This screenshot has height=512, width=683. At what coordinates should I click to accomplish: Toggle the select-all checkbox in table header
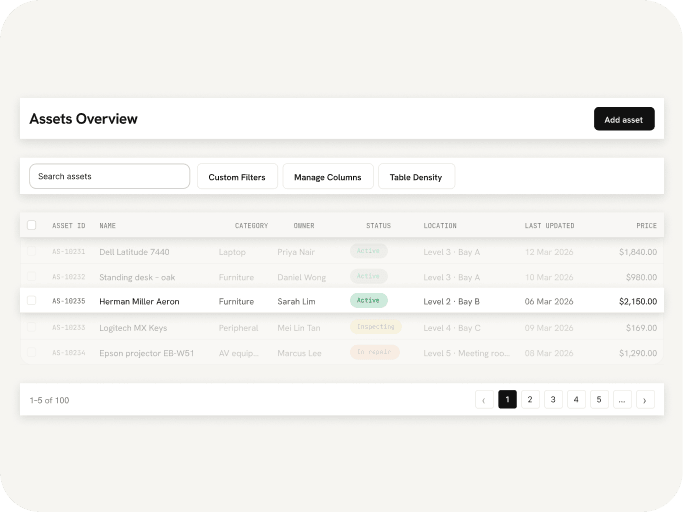pos(31,225)
